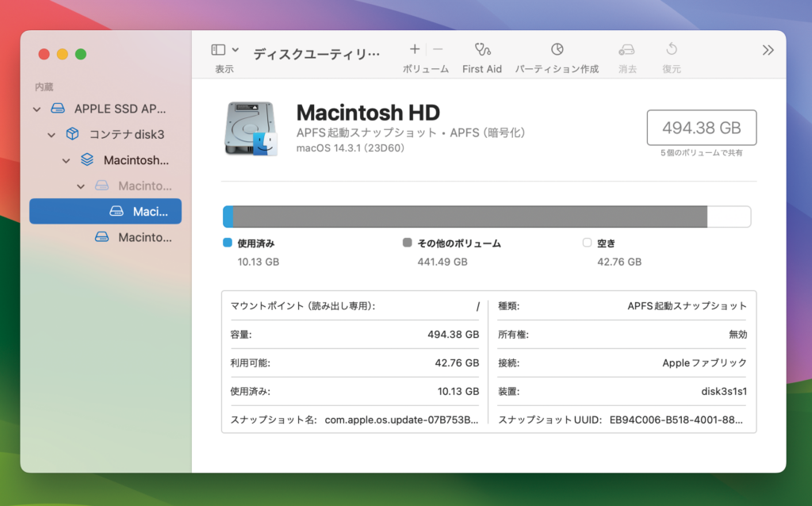This screenshot has width=812, height=506.
Task: Zoom the window with the green button
Action: coord(81,55)
